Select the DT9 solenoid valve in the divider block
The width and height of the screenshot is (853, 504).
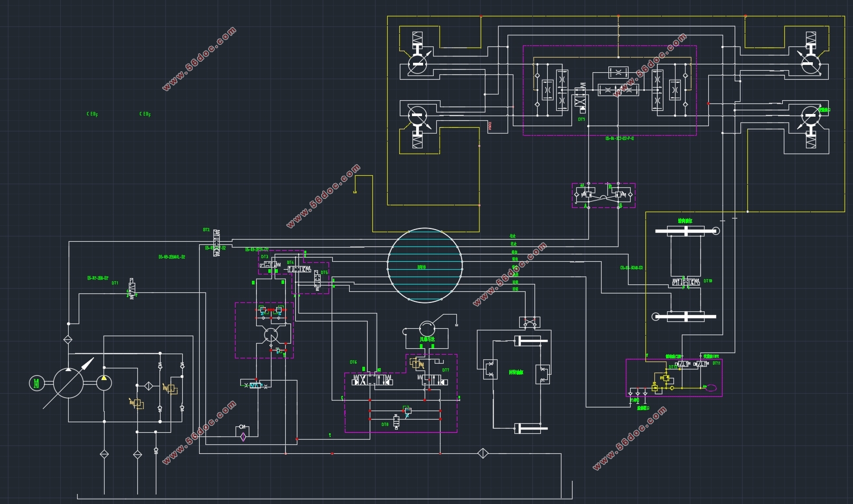580,98
